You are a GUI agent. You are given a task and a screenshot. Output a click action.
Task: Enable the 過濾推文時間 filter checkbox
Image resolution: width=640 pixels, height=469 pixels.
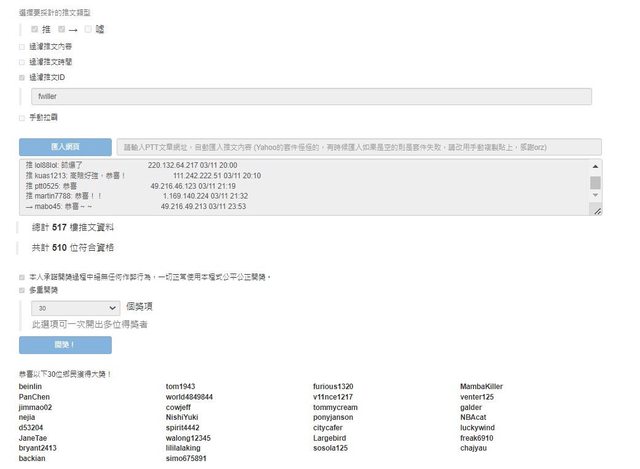click(22, 61)
